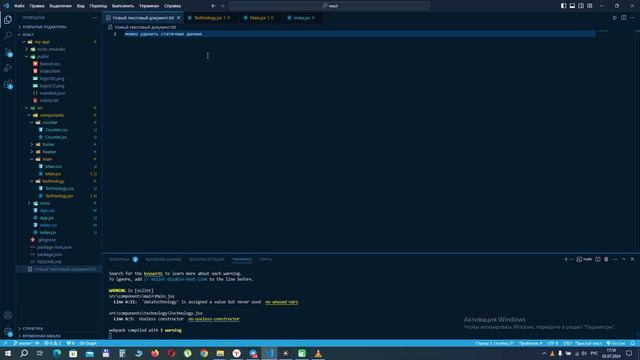This screenshot has width=640, height=360.
Task: Open the View menu
Action: point(80,6)
